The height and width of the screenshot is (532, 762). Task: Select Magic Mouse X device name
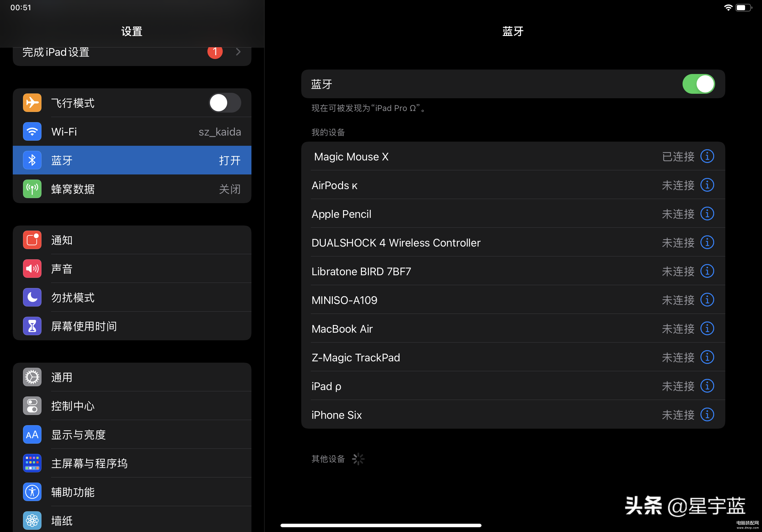point(351,157)
